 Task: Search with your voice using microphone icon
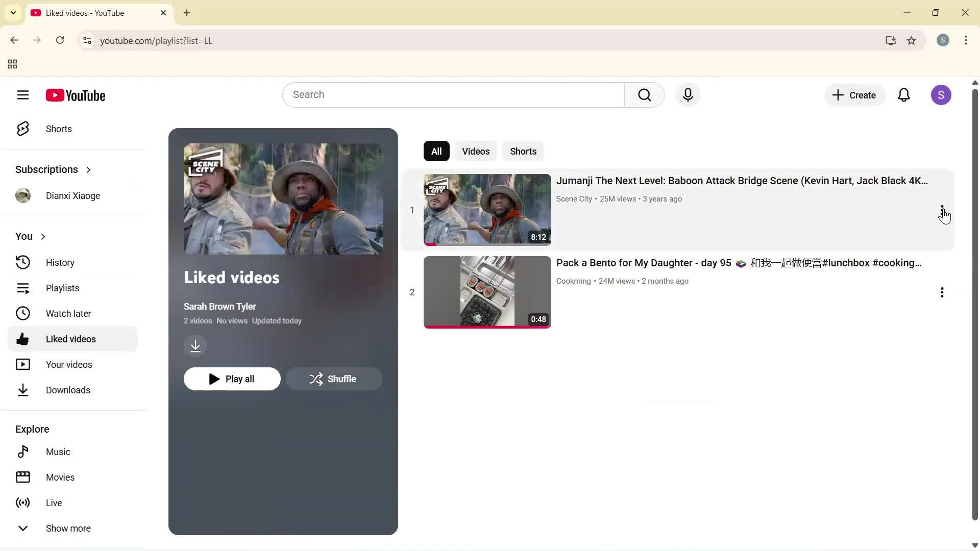(688, 95)
